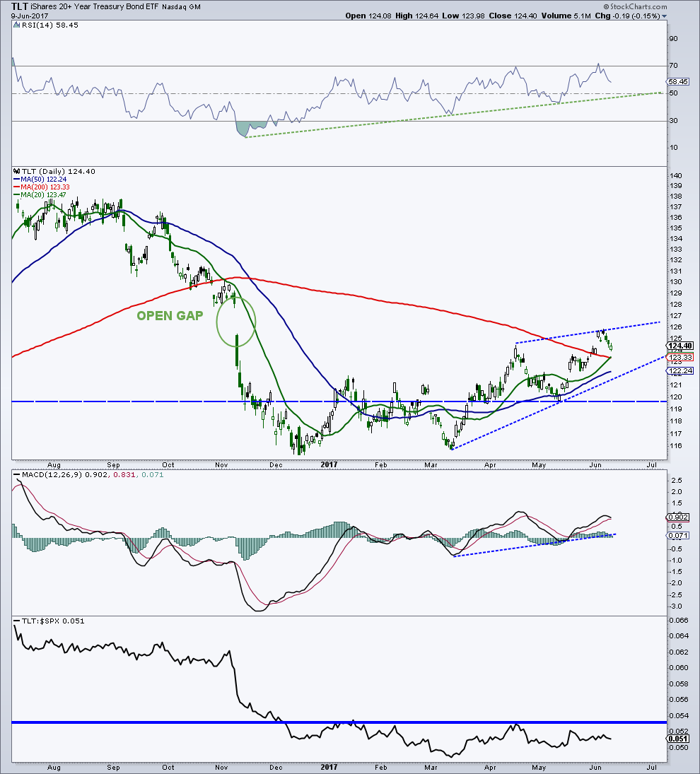Click the 90 level on RSI axis
The image size is (700, 774).
pos(674,38)
